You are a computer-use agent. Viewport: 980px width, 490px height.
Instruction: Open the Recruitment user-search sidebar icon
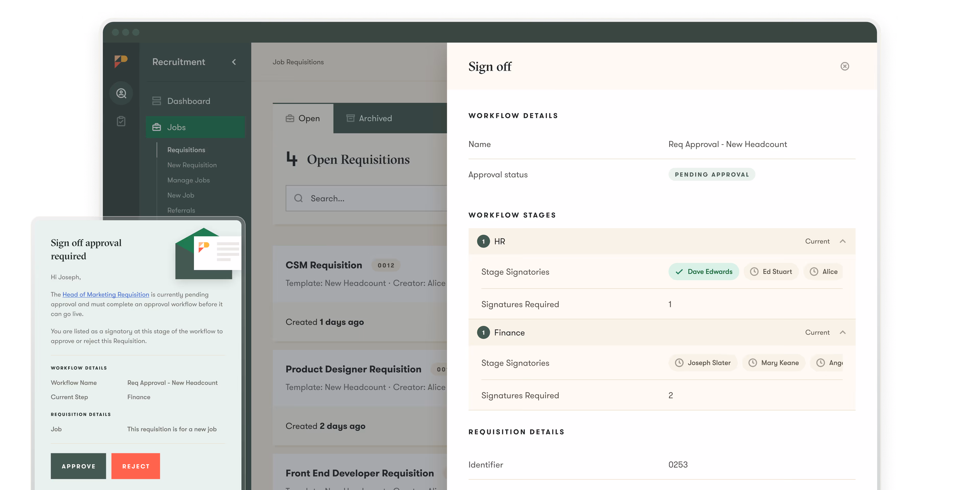(x=121, y=93)
